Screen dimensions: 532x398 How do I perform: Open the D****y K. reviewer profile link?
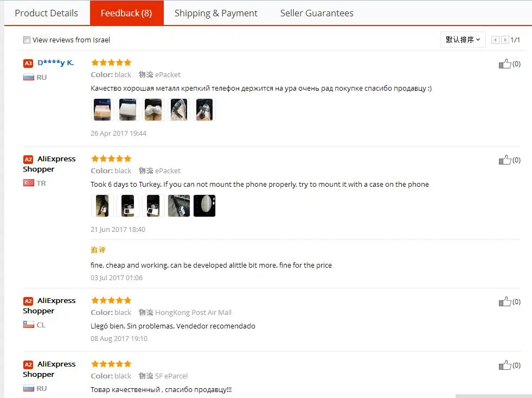(x=56, y=63)
